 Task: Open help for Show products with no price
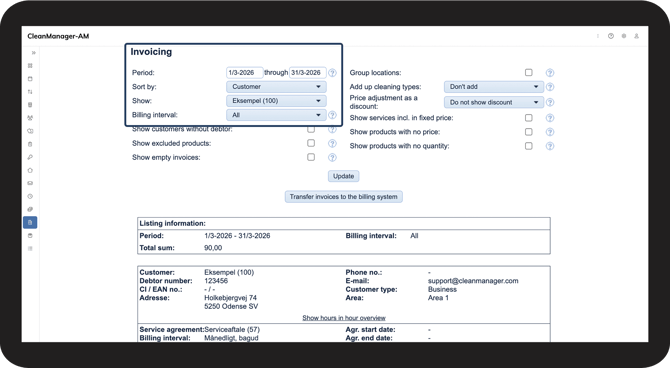(x=550, y=132)
